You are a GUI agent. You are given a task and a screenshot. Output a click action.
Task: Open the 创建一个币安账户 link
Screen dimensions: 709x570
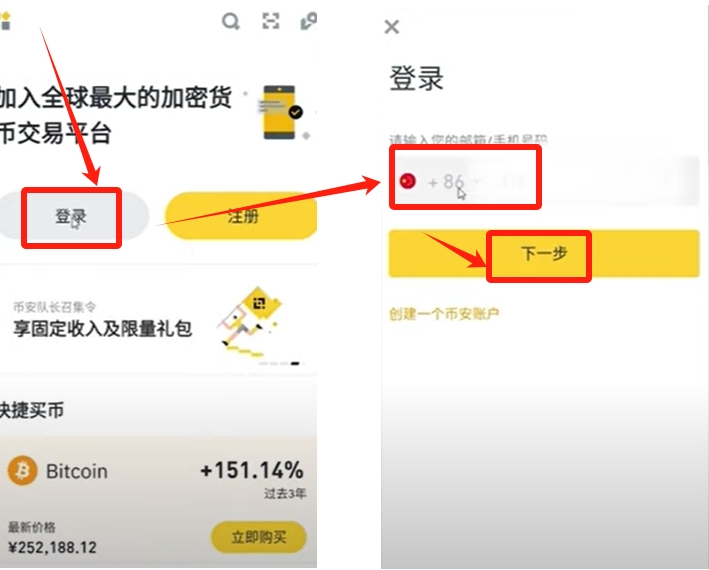pyautogui.click(x=444, y=314)
